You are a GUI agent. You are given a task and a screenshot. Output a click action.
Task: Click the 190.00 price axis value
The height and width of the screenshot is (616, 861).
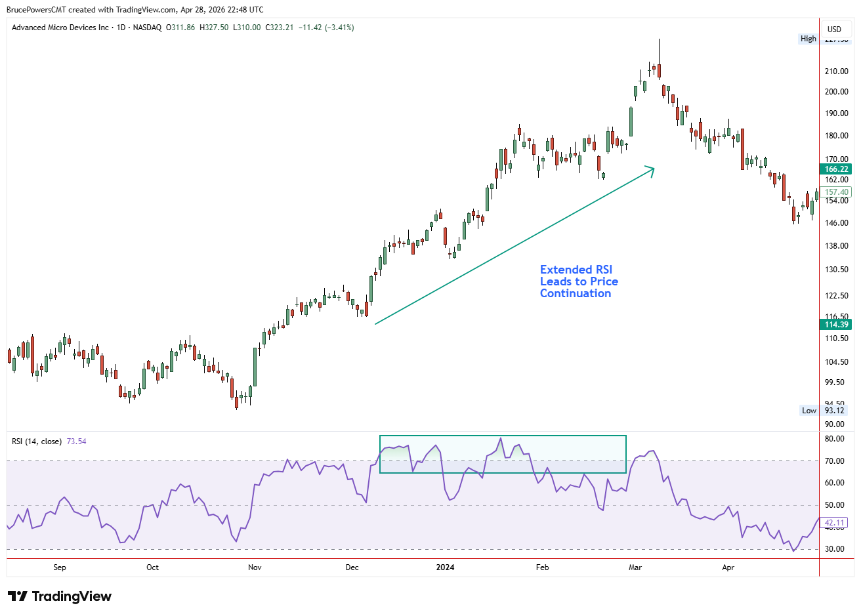[837, 113]
